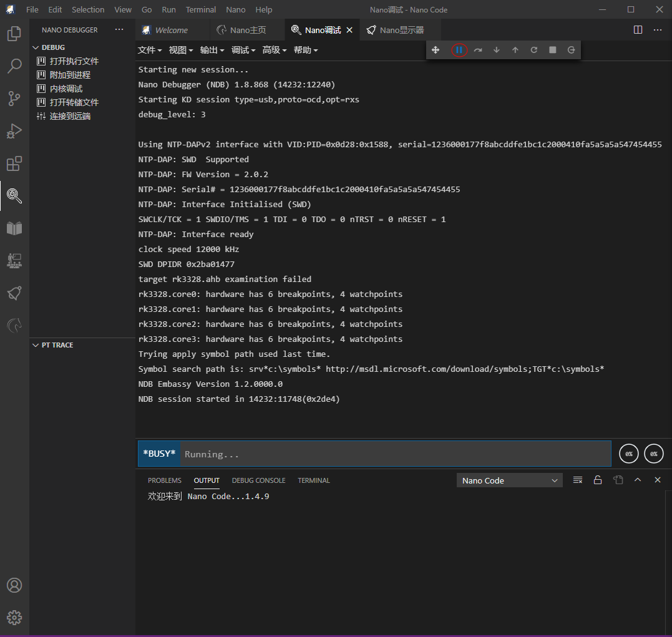Clear the output panel contents
672x637 pixels.
click(578, 480)
